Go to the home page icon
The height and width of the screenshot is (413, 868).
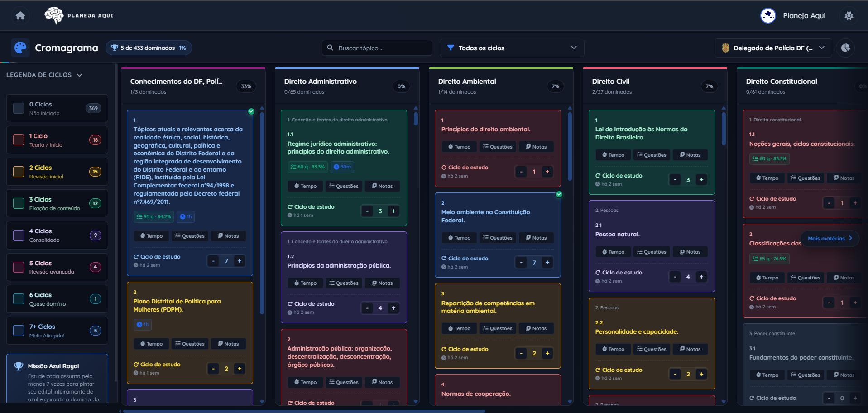[x=20, y=16]
